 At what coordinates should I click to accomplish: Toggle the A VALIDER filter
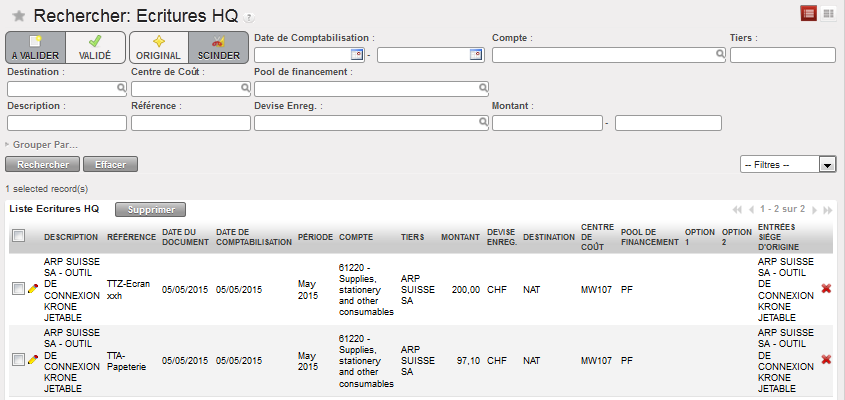pos(35,47)
